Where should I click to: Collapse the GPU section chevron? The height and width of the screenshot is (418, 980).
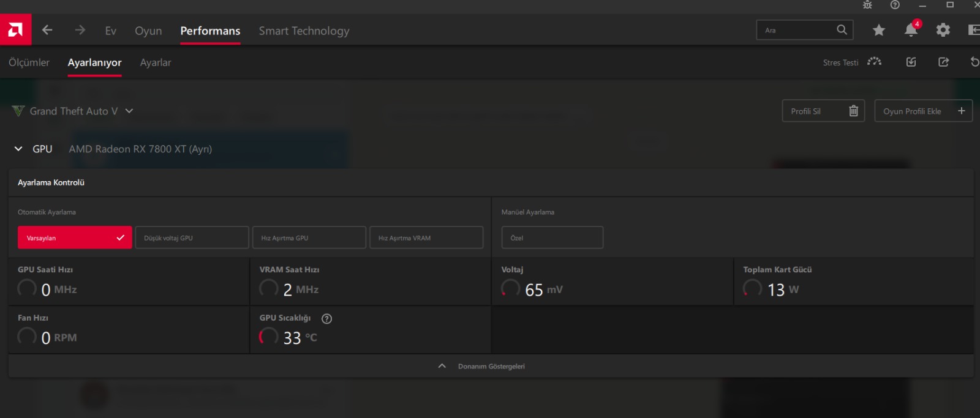(18, 149)
